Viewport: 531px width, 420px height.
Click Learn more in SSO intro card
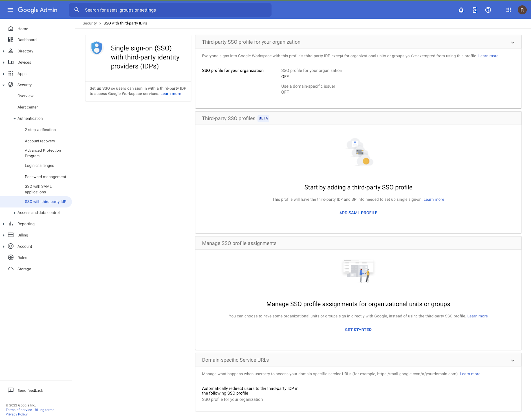(x=171, y=94)
